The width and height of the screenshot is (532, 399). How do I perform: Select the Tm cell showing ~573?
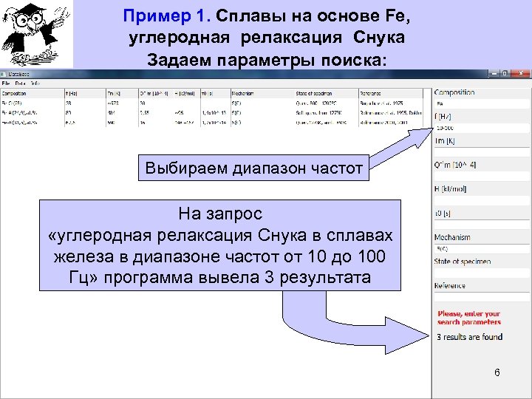(x=122, y=103)
